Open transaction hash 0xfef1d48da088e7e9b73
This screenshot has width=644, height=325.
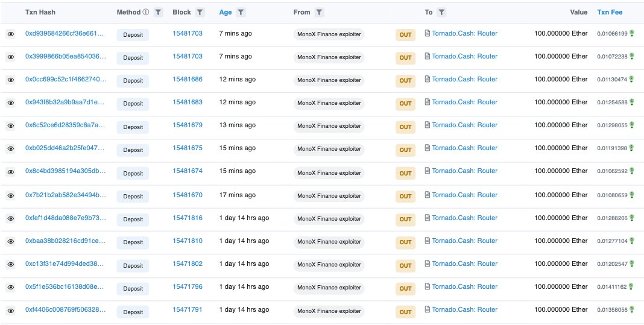tap(66, 218)
